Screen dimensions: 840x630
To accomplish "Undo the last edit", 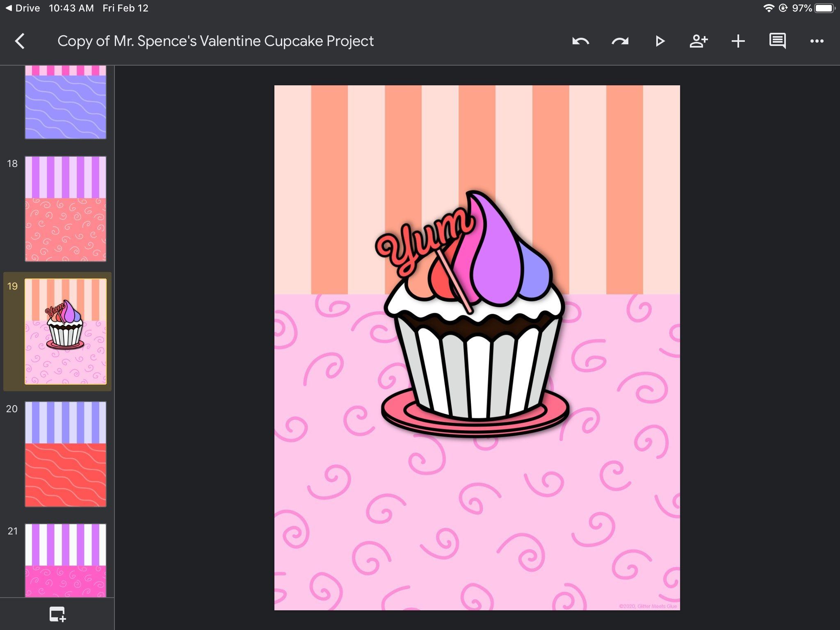I will pos(580,41).
